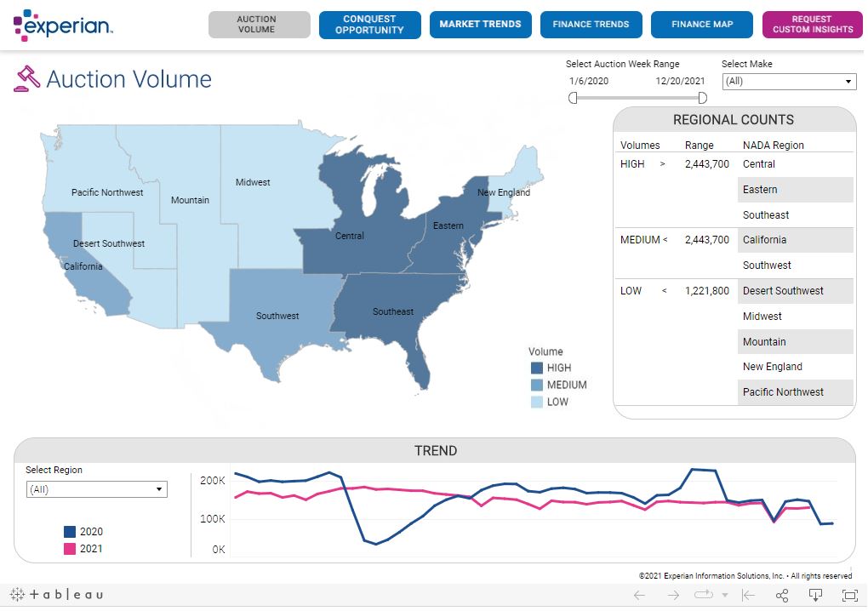Click the replay animation icon
Image resolution: width=868 pixels, height=611 pixels.
tap(703, 596)
